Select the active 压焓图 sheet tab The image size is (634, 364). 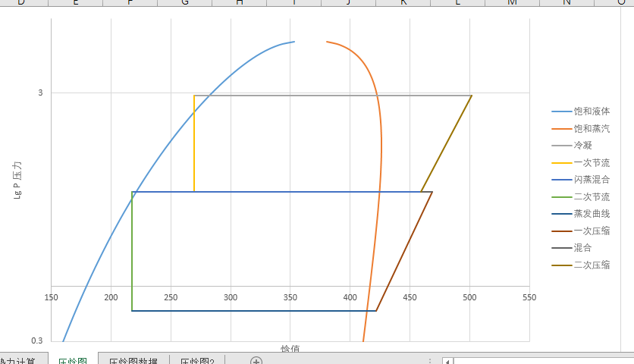73,360
